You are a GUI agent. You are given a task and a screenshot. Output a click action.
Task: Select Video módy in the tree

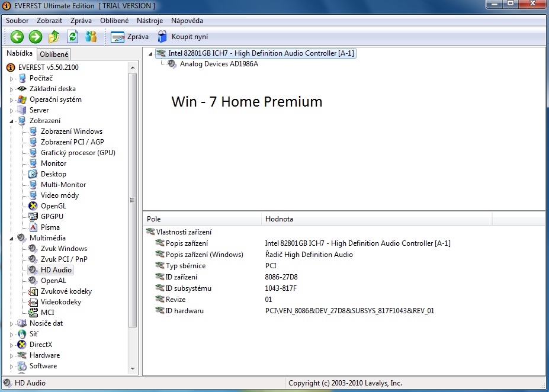[60, 195]
